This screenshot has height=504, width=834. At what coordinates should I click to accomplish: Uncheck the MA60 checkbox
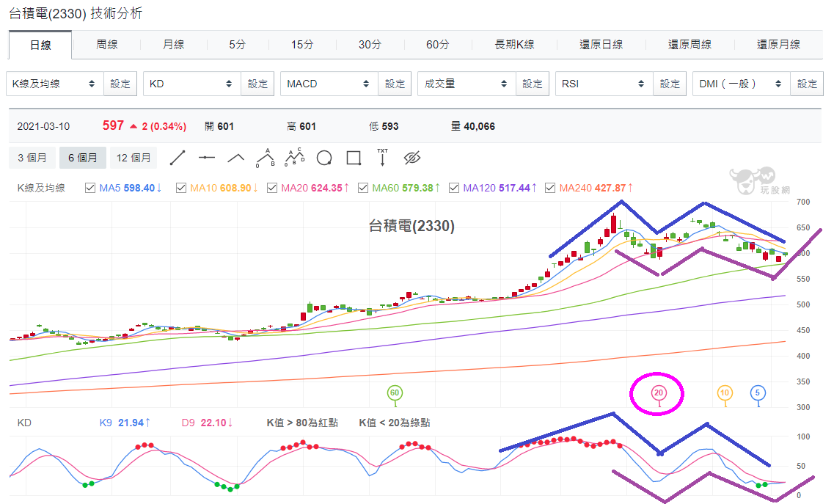click(x=363, y=188)
